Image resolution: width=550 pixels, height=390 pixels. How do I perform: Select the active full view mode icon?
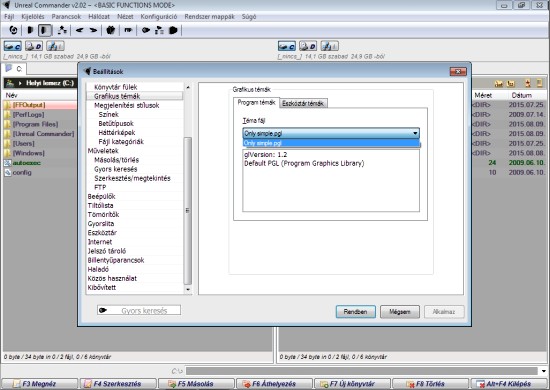point(45,31)
